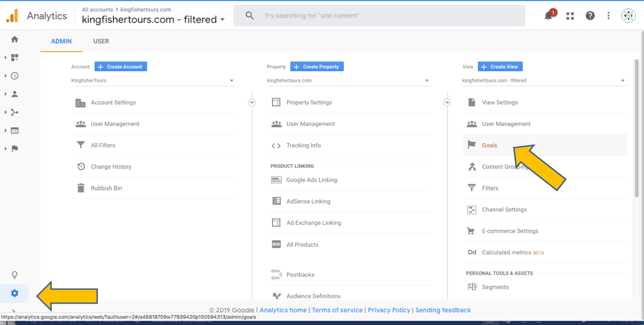The image size is (644, 325).
Task: Open the Privacy Policy link
Action: click(389, 310)
